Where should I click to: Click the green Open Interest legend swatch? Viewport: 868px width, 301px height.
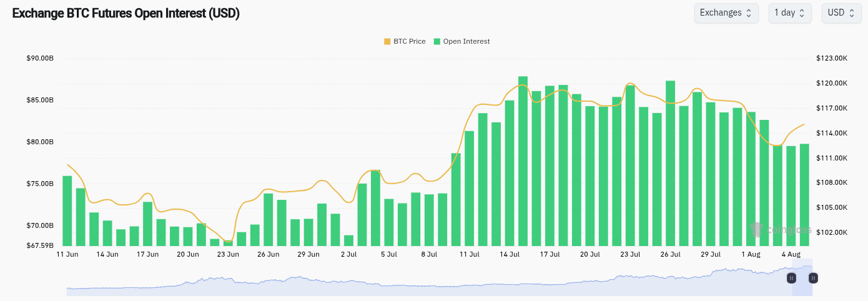click(438, 41)
